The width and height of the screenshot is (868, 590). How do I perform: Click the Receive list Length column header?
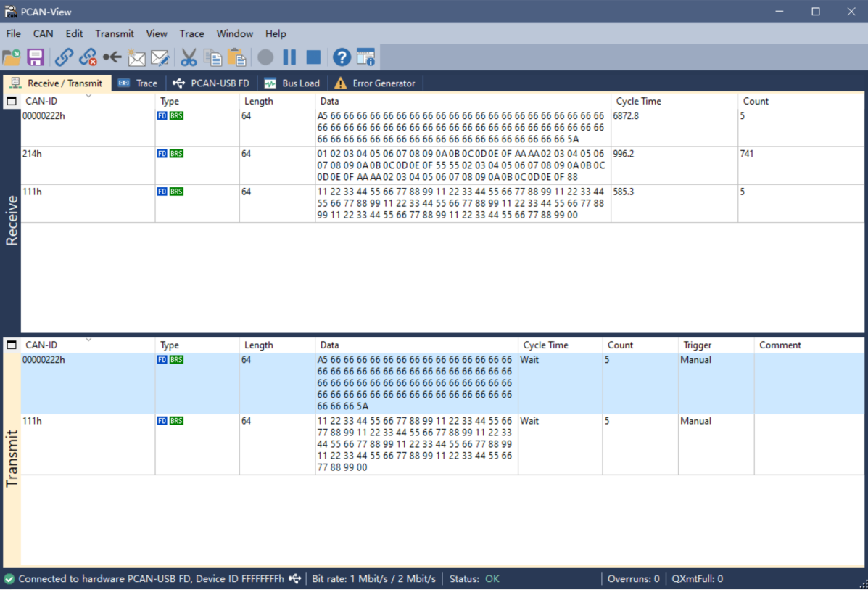(277, 102)
